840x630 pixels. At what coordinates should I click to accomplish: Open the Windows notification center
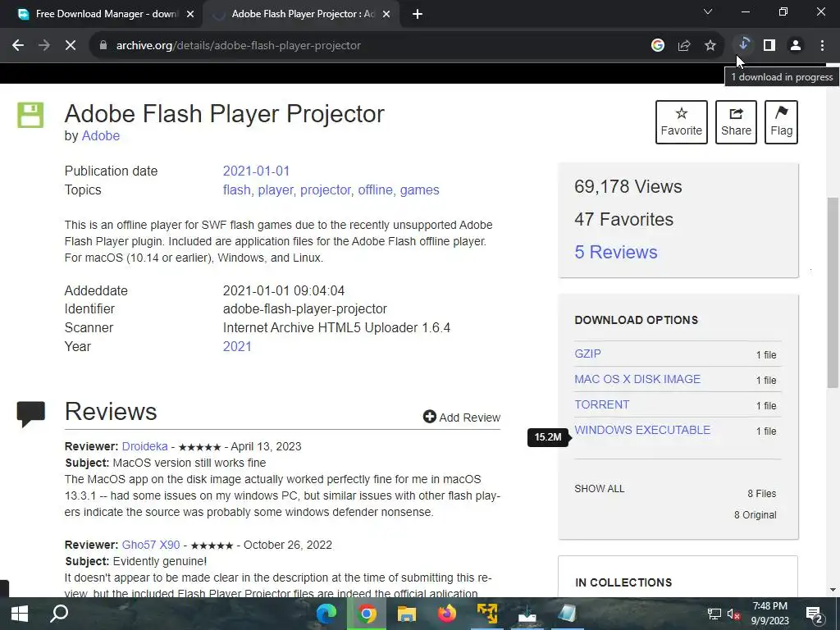point(815,614)
